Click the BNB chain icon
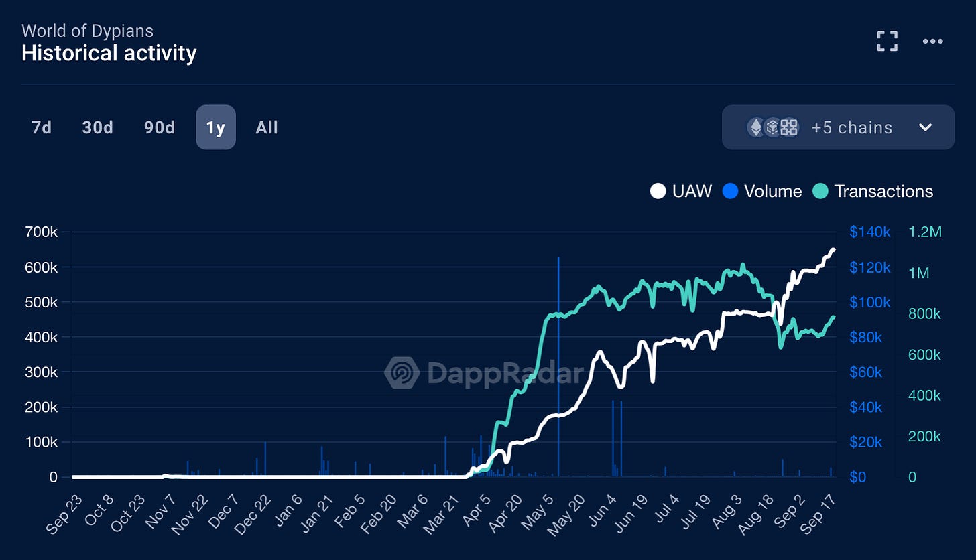 click(772, 127)
